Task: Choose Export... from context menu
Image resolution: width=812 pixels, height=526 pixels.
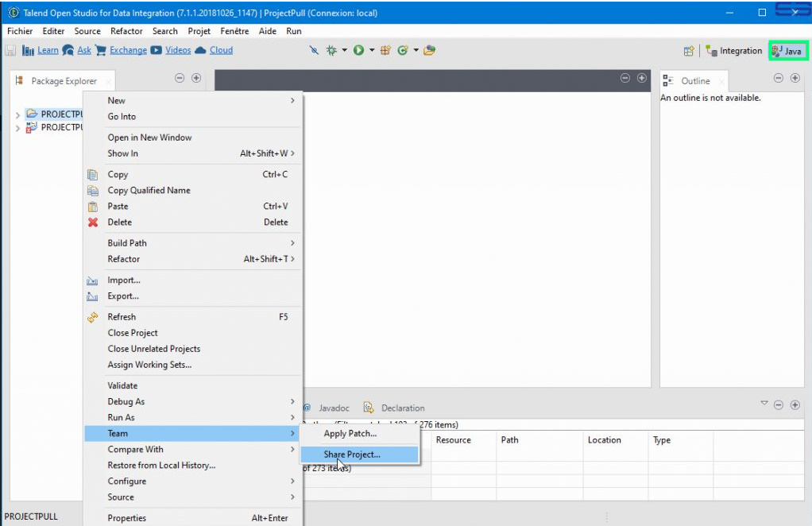Action: (192, 296)
